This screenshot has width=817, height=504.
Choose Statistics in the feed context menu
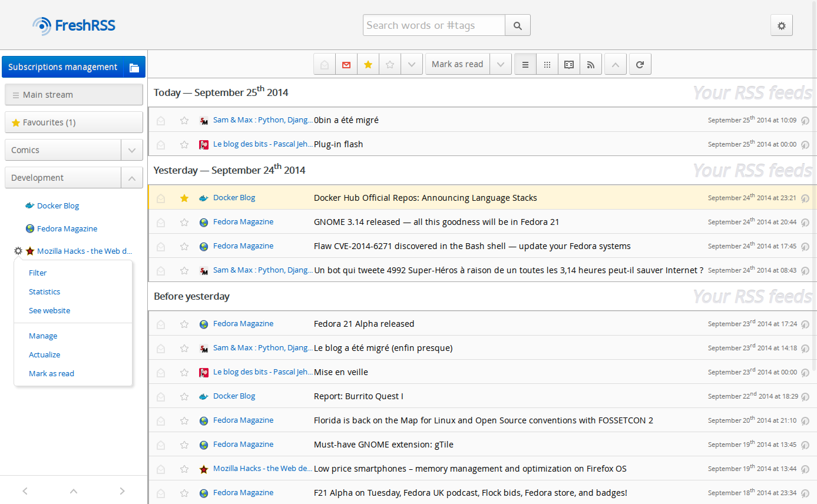tap(44, 291)
